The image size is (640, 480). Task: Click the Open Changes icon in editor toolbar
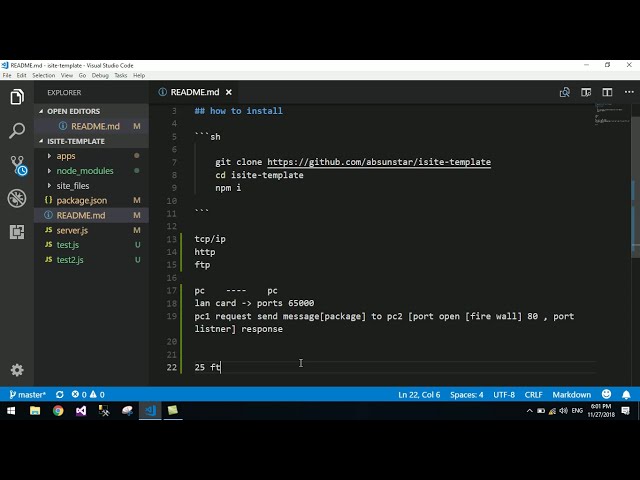[564, 92]
